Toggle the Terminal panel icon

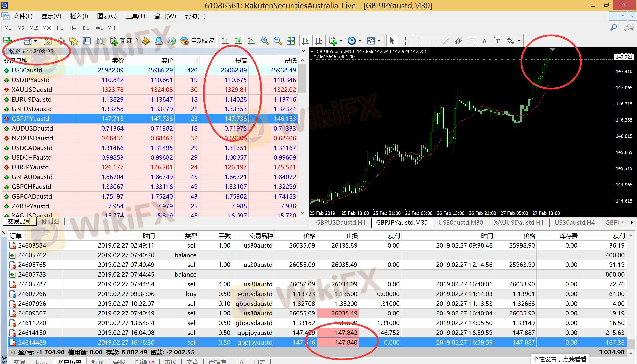tap(87, 41)
